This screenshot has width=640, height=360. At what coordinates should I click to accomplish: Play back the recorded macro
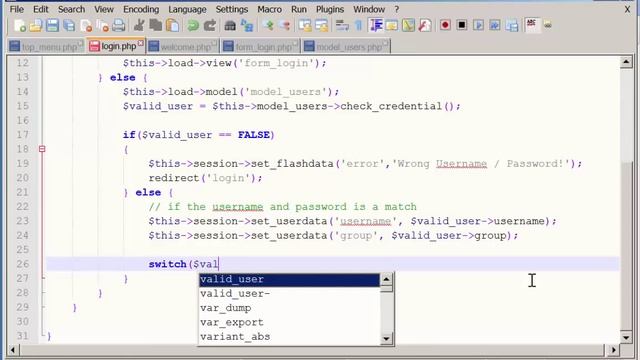point(478,25)
